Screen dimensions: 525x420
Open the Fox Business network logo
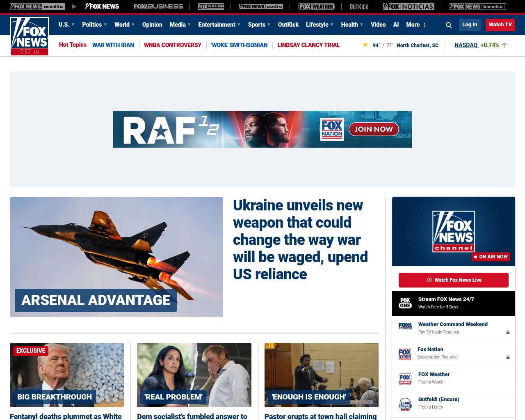[x=158, y=7]
